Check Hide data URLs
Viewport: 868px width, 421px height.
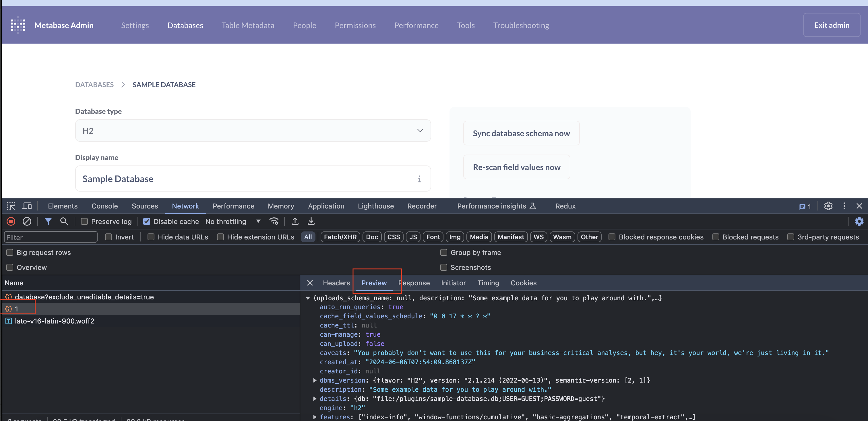[x=151, y=237]
